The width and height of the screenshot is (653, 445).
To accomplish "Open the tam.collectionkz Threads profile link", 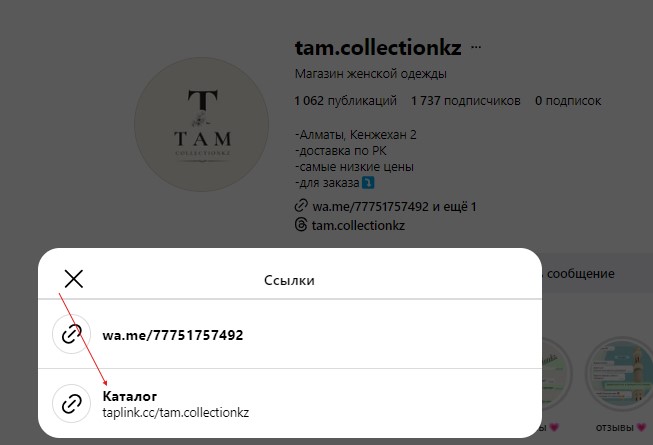I will tap(357, 225).
